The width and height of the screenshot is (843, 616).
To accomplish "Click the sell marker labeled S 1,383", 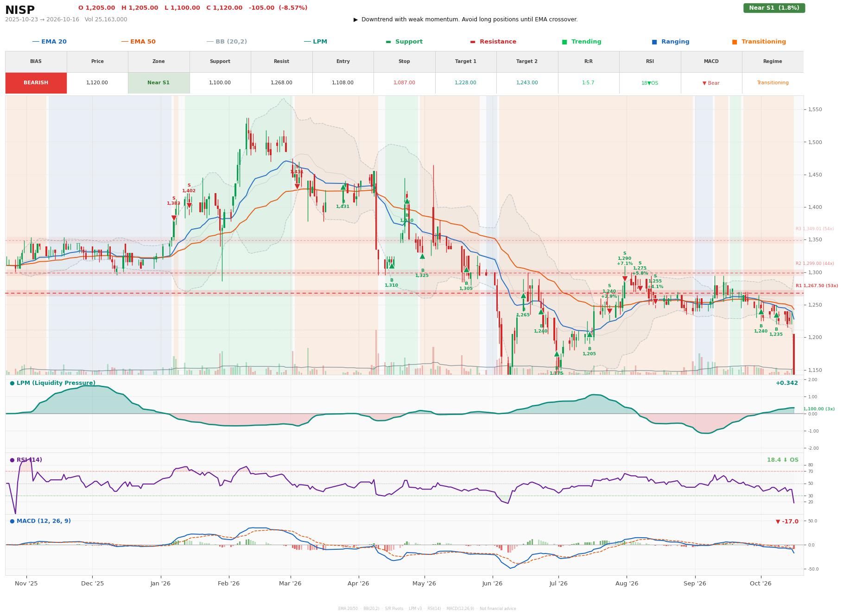I will (x=174, y=218).
